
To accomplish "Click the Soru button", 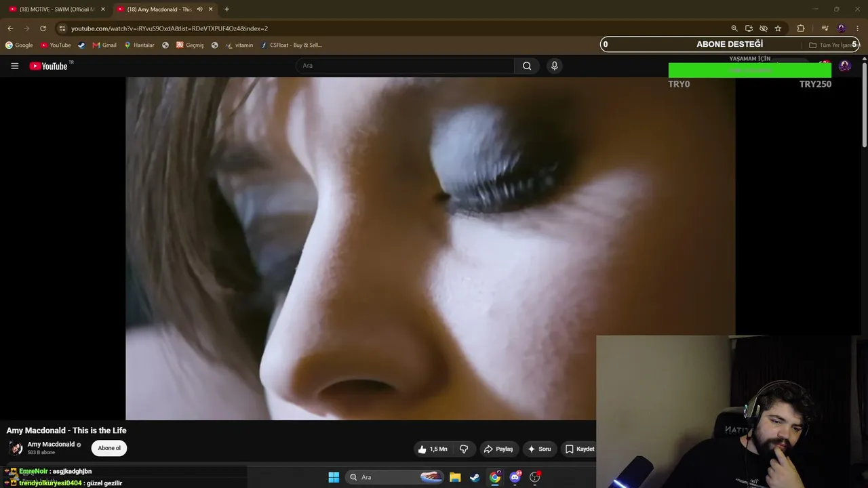I will (x=540, y=449).
